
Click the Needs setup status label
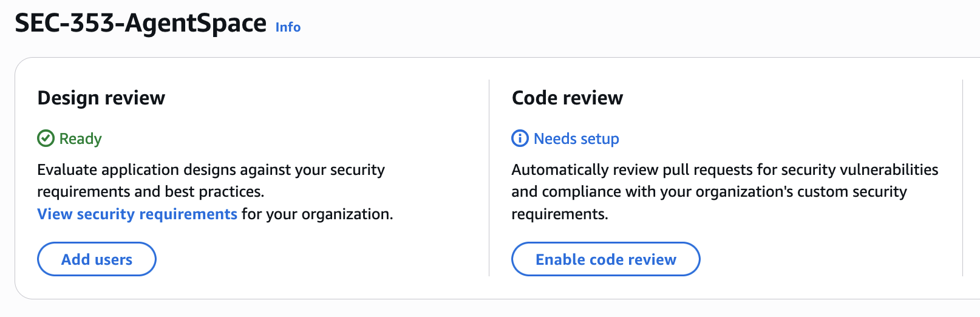[x=576, y=138]
